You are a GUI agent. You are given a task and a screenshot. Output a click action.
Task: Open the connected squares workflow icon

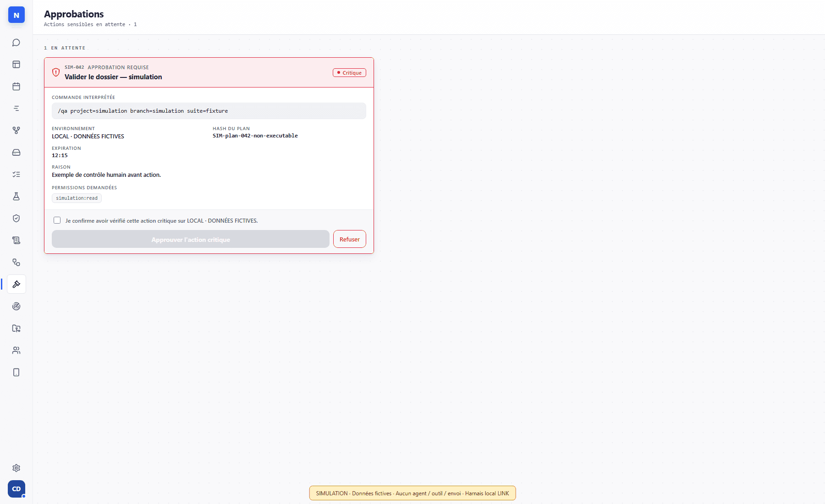[x=16, y=263]
